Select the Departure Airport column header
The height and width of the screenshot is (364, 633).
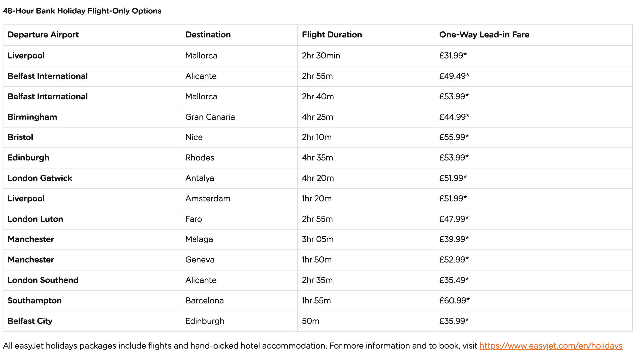point(92,35)
